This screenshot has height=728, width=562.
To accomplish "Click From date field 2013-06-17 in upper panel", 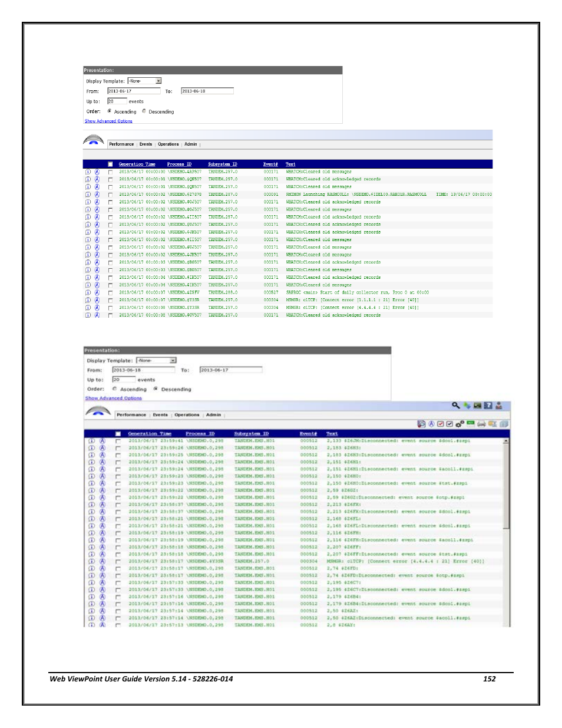I will click(x=134, y=91).
